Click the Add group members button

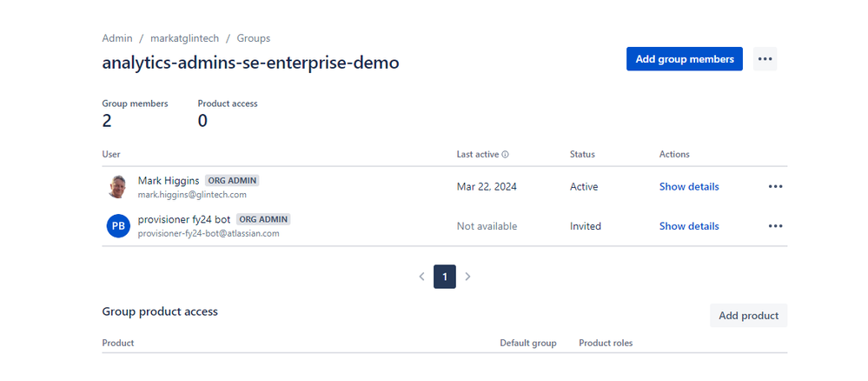(x=684, y=59)
